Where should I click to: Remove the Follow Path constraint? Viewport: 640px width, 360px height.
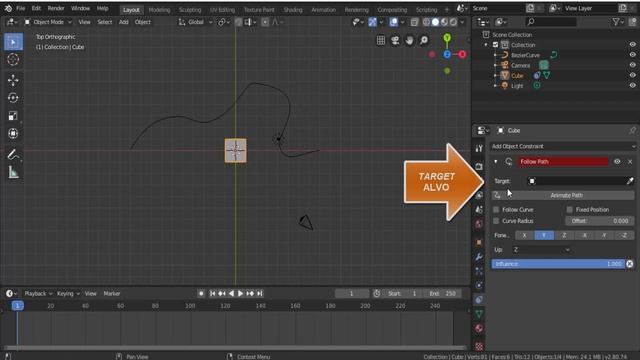[x=630, y=162]
